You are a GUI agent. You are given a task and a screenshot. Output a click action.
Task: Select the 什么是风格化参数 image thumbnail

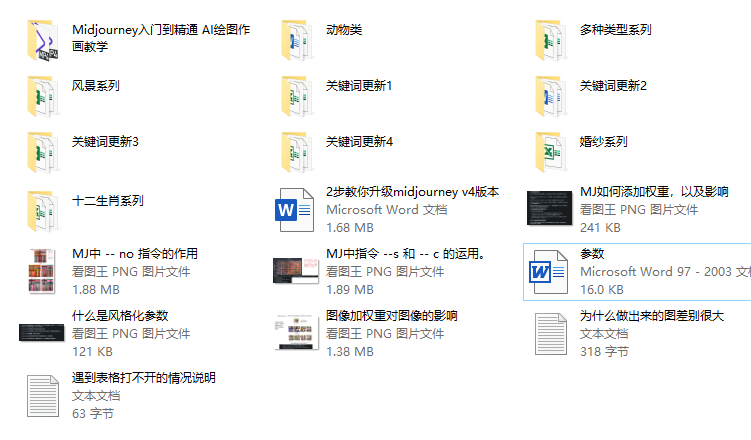pyautogui.click(x=42, y=333)
